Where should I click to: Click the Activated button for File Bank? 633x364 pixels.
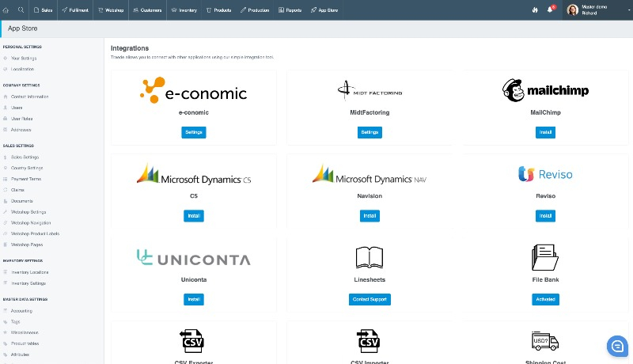click(545, 299)
